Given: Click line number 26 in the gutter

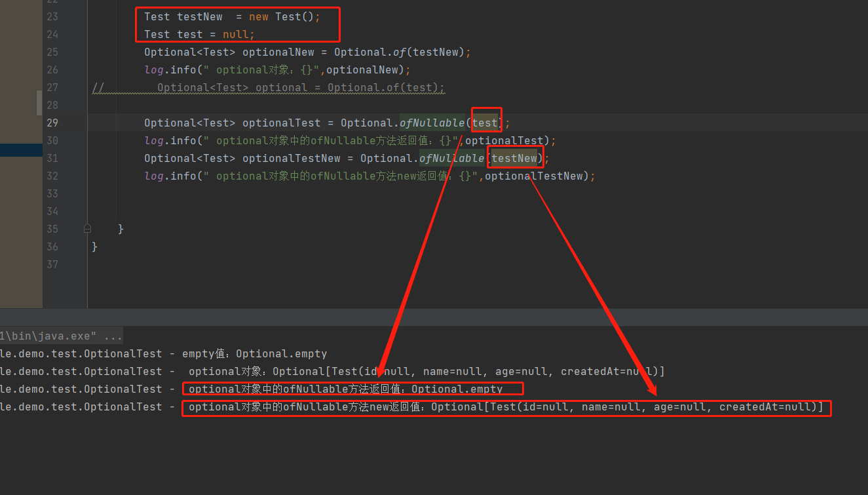Looking at the screenshot, I should [x=52, y=69].
